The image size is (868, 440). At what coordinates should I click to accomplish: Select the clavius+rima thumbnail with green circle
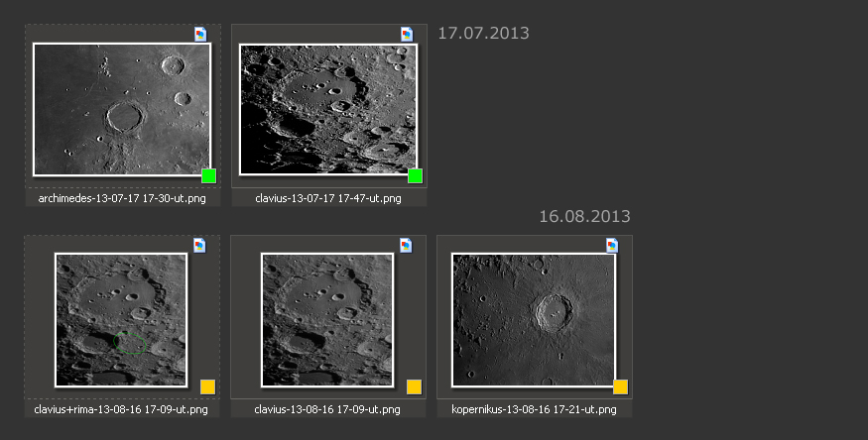pos(121,319)
